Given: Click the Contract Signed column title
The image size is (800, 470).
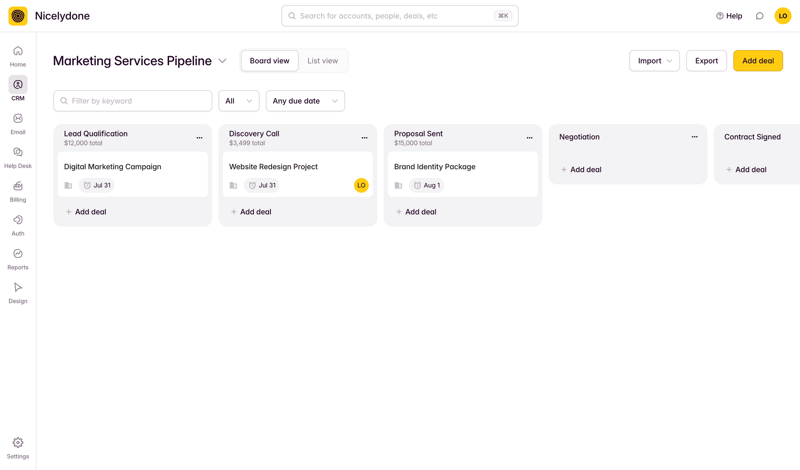Looking at the screenshot, I should coord(753,137).
